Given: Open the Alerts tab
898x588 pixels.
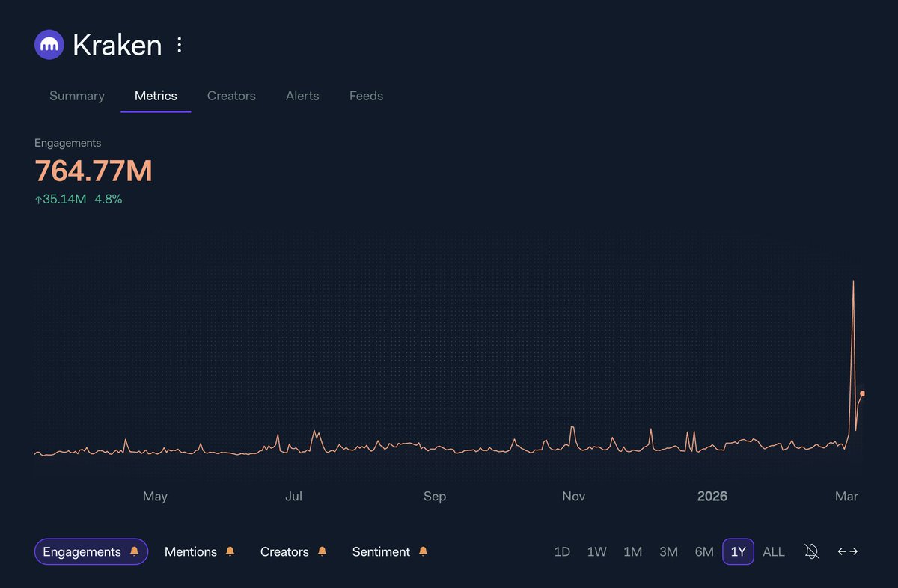Looking at the screenshot, I should pos(302,96).
